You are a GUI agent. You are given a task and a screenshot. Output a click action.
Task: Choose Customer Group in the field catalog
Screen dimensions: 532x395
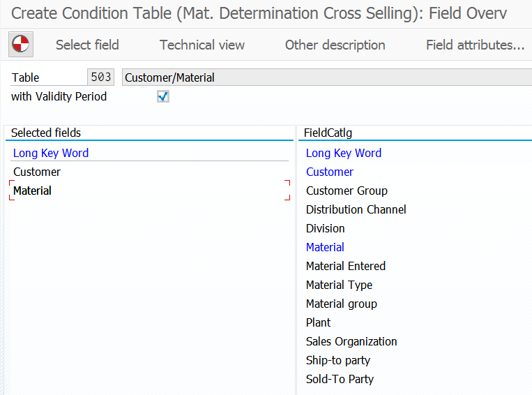[x=347, y=191]
